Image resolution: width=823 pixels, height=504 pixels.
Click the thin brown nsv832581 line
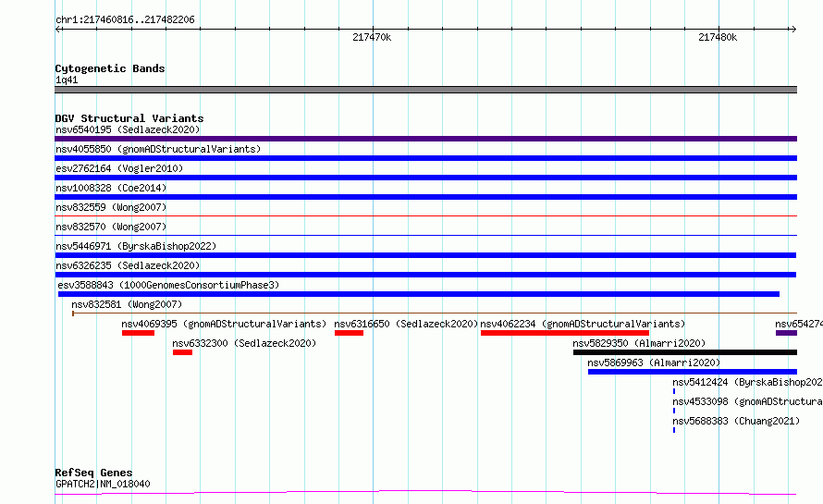tap(435, 313)
